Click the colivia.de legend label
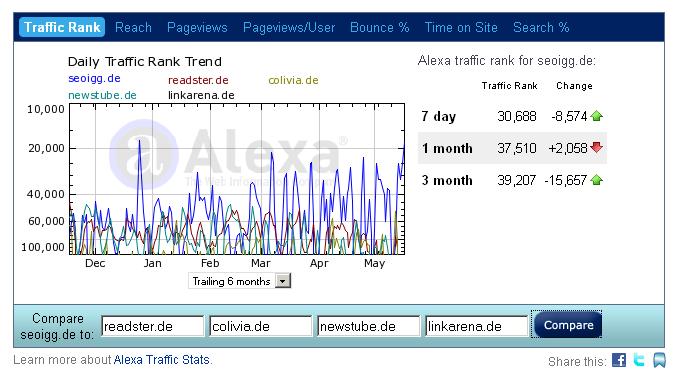Screen dimensions: 681x381 tap(293, 80)
